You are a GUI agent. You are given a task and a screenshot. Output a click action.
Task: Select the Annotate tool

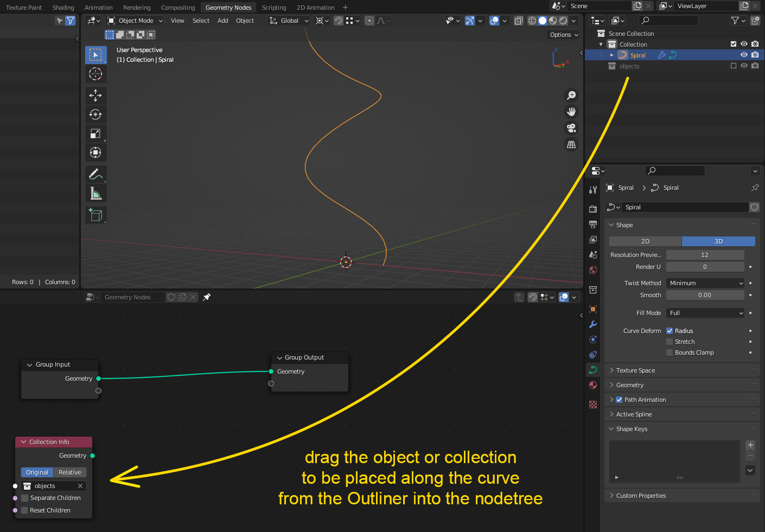click(x=95, y=174)
